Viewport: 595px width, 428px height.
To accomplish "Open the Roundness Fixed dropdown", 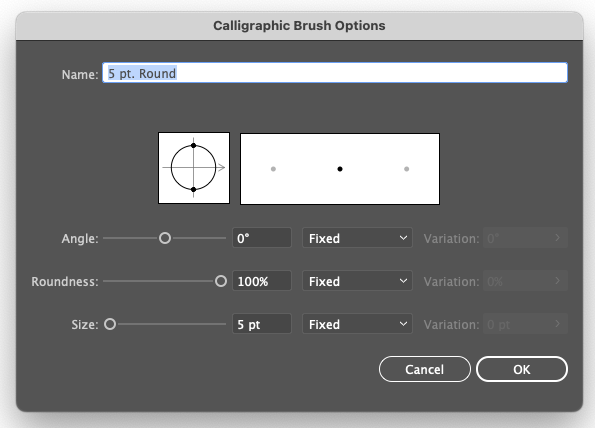I will coord(357,281).
